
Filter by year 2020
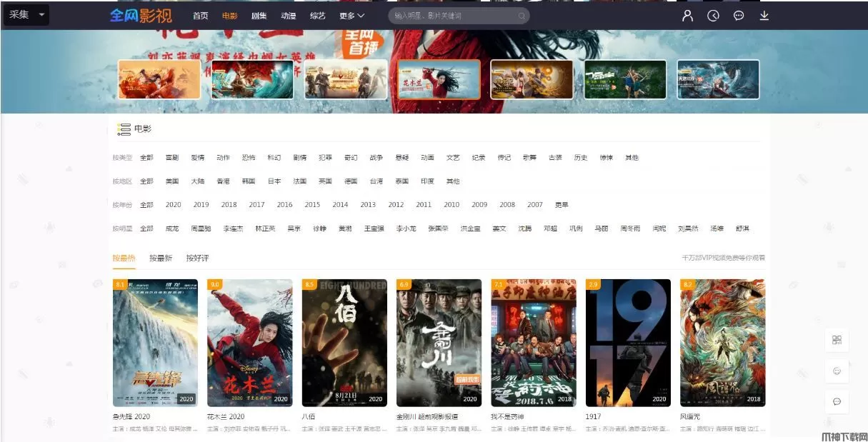[174, 205]
